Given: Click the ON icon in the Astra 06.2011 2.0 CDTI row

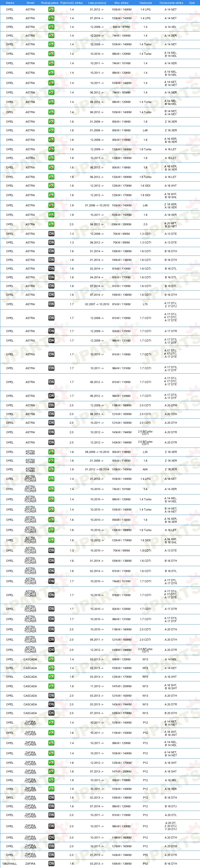Looking at the screenshot, I should click(x=51, y=414).
